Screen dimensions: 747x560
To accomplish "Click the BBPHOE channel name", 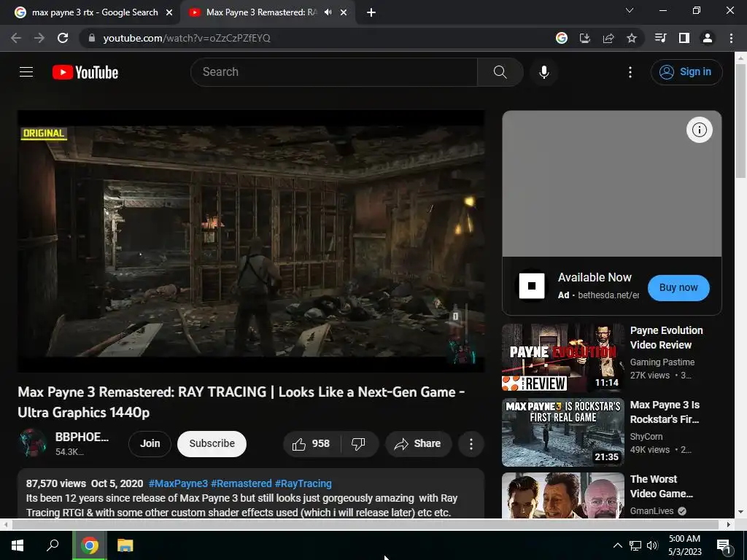I will tap(82, 437).
